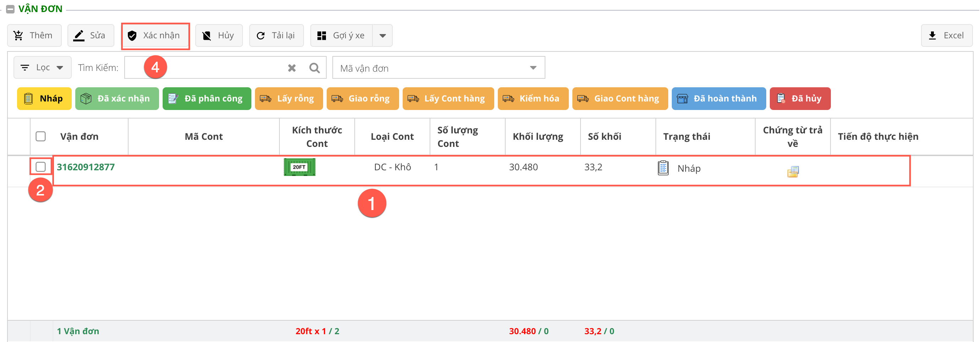Tick the checkbox for waybill 31620912877
The height and width of the screenshot is (342, 980).
pos(41,167)
